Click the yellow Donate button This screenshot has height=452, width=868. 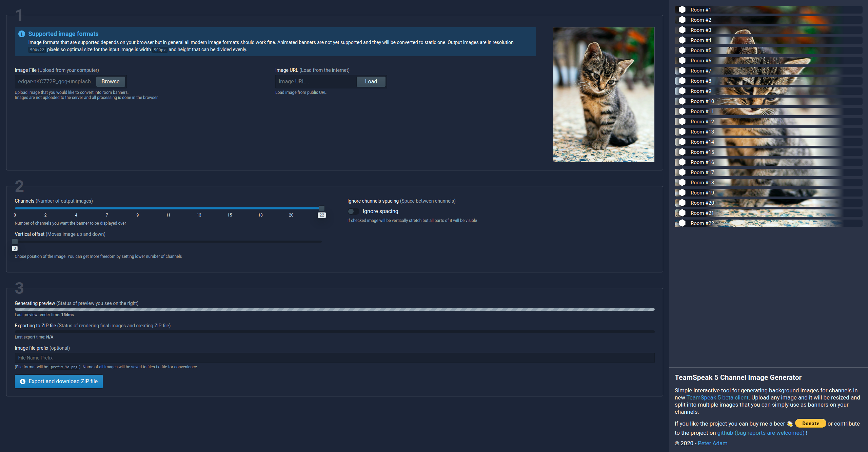click(810, 424)
